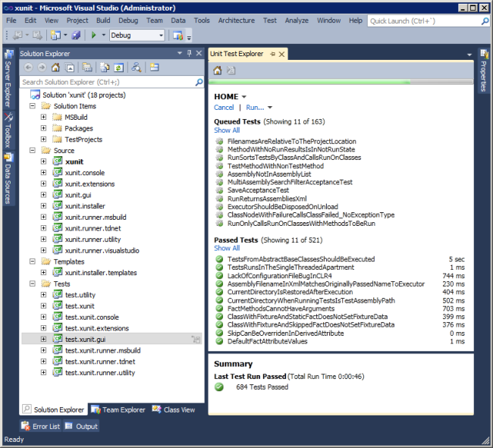Open the Error List tab

coord(40,426)
